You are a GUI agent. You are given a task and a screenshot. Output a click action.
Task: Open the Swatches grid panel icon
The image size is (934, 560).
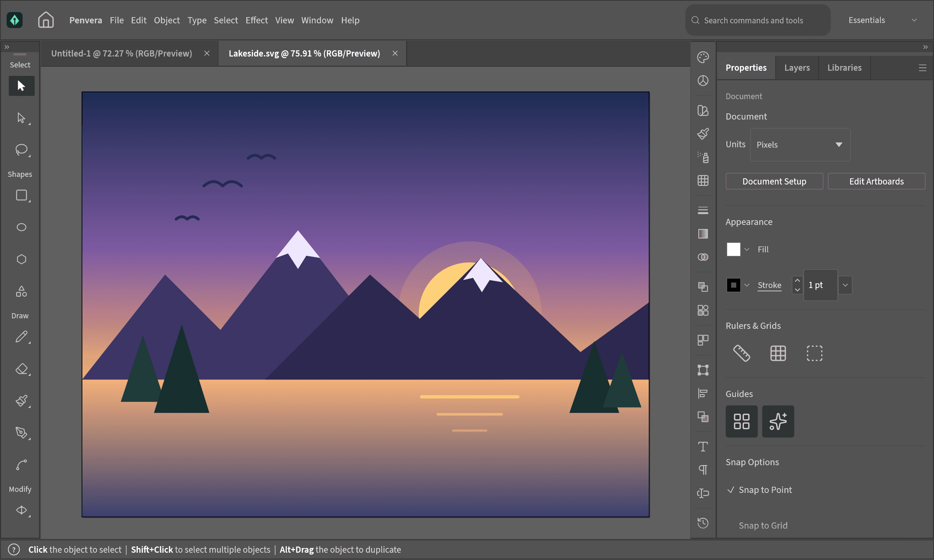point(703,180)
